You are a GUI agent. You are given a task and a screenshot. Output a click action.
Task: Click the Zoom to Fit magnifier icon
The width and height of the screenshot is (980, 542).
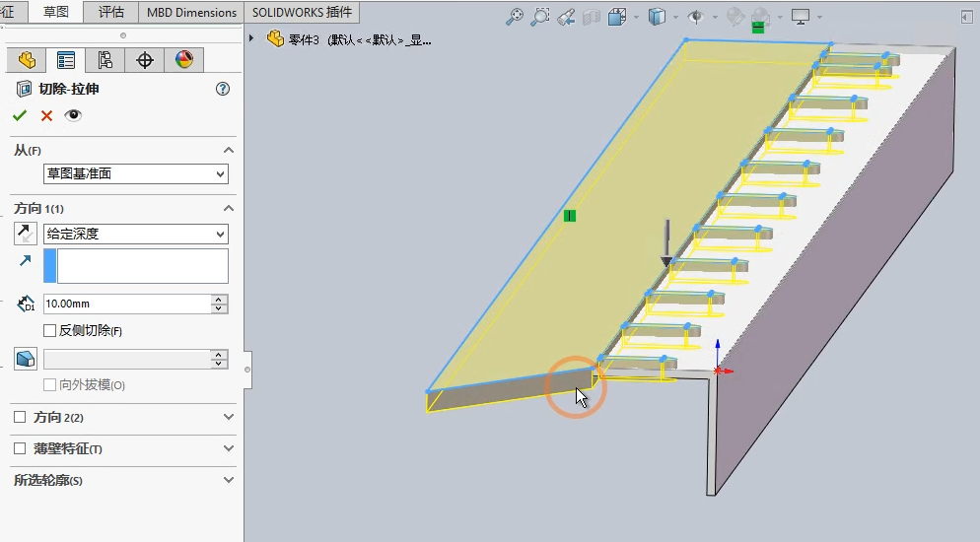coord(515,17)
